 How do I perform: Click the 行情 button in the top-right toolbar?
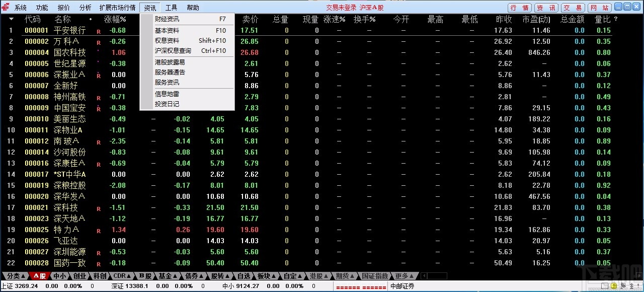coord(519,8)
